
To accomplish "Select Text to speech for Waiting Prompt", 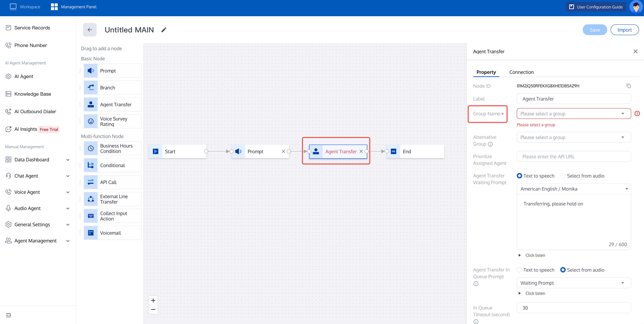I will 519,176.
